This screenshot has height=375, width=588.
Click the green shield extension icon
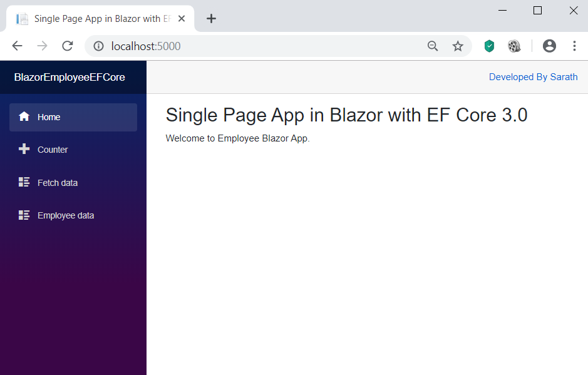pyautogui.click(x=489, y=46)
